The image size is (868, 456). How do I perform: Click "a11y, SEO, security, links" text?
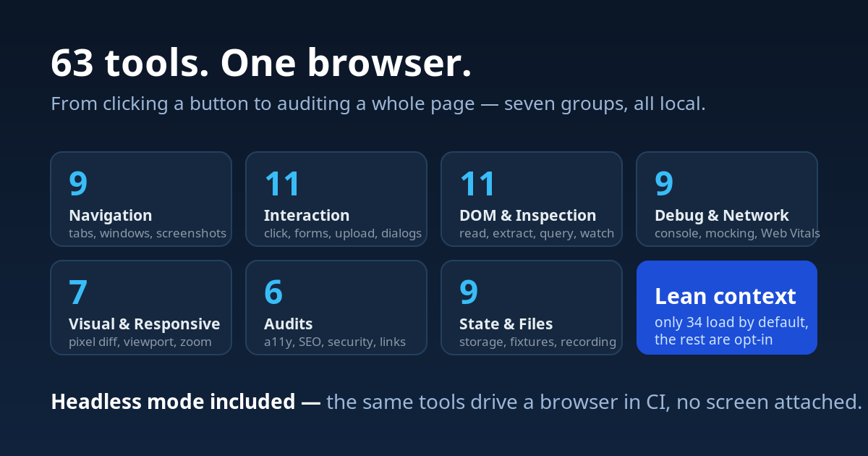(x=335, y=342)
